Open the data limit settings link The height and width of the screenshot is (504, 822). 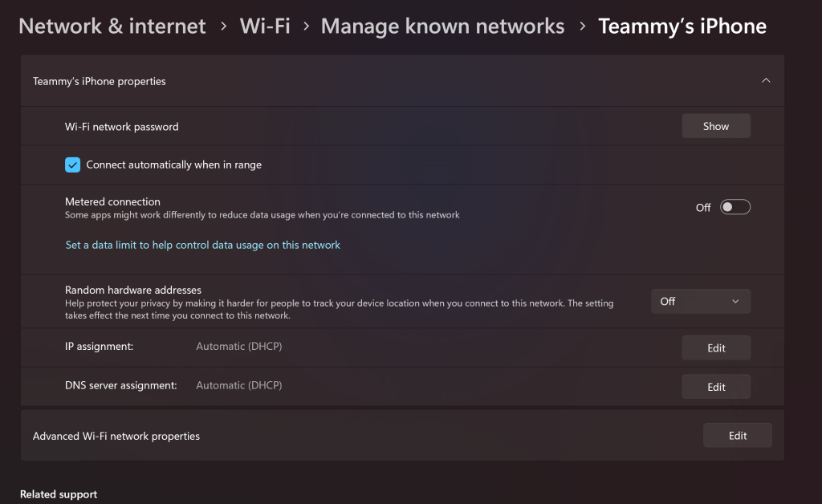click(203, 246)
